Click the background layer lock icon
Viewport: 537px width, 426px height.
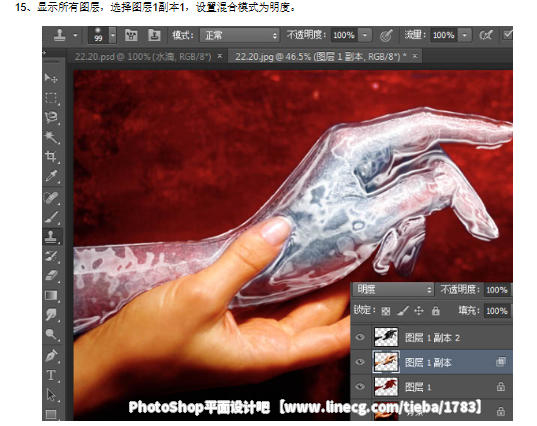[x=501, y=411]
